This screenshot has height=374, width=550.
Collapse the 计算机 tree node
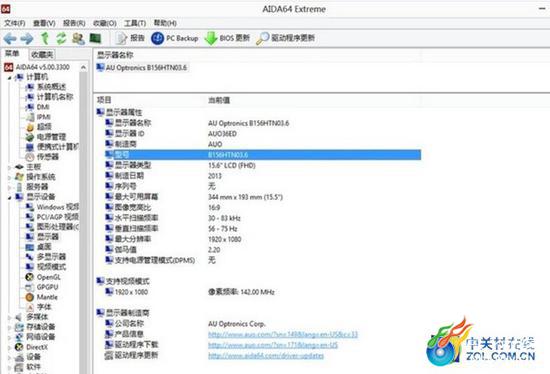pyautogui.click(x=9, y=78)
